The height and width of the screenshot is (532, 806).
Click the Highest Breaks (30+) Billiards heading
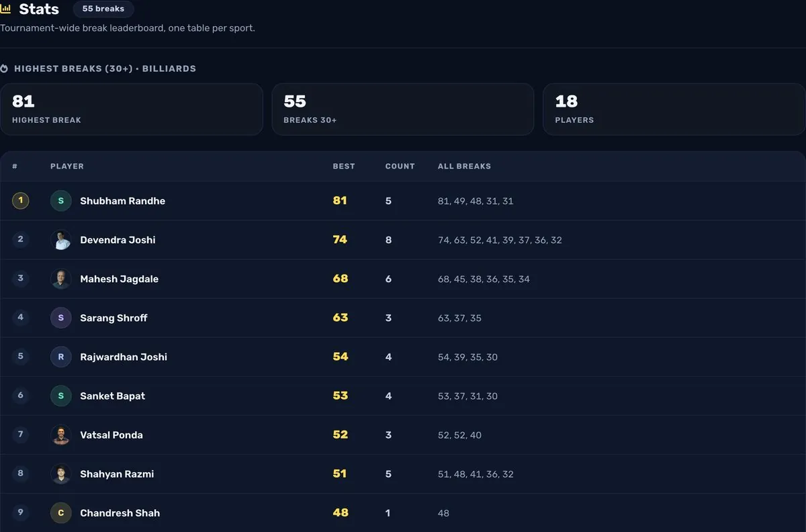[105, 69]
